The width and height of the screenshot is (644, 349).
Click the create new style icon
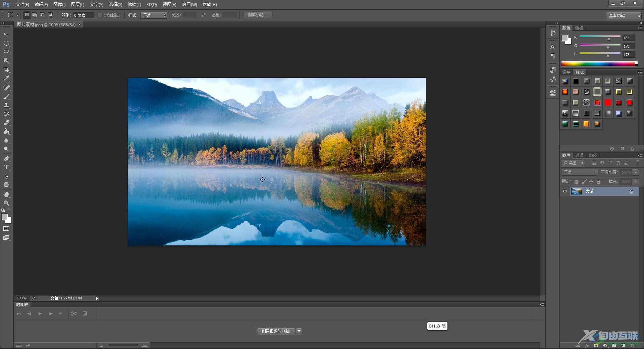tap(622, 149)
